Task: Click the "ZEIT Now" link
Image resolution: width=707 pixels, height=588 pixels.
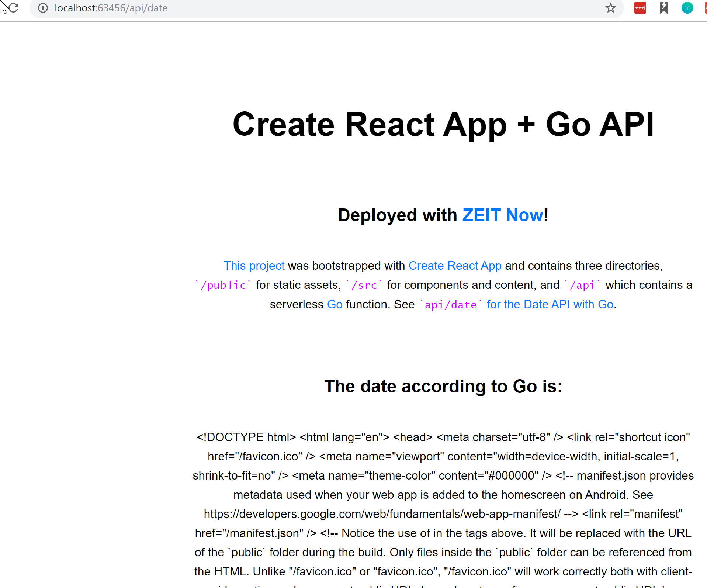Action: point(503,215)
